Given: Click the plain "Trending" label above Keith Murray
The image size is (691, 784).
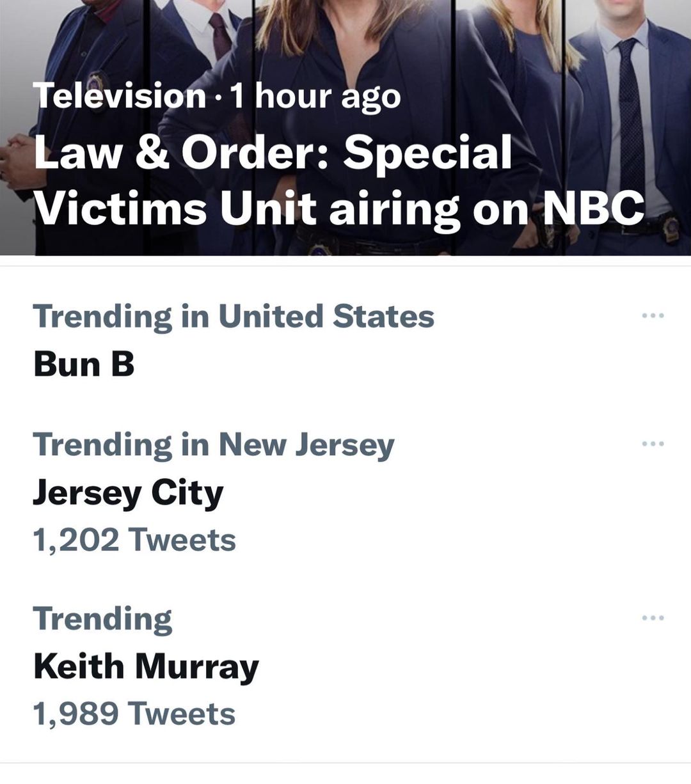Looking at the screenshot, I should 102,618.
